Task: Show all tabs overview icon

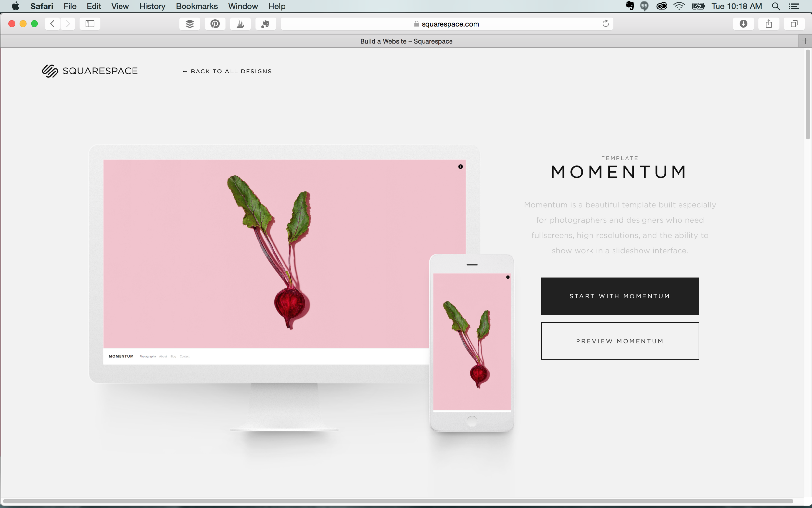Action: tap(794, 23)
